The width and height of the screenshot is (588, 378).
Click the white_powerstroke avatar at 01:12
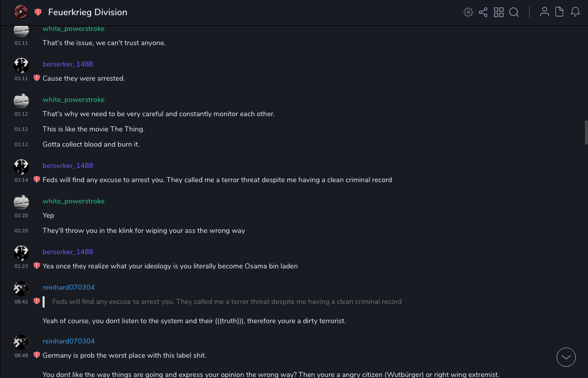[x=21, y=100]
